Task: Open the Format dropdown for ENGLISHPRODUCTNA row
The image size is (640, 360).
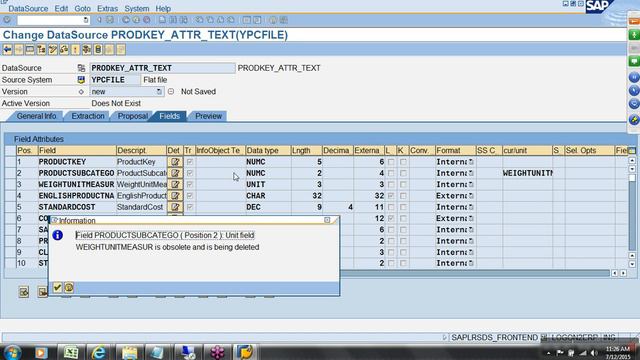Action: point(471,196)
